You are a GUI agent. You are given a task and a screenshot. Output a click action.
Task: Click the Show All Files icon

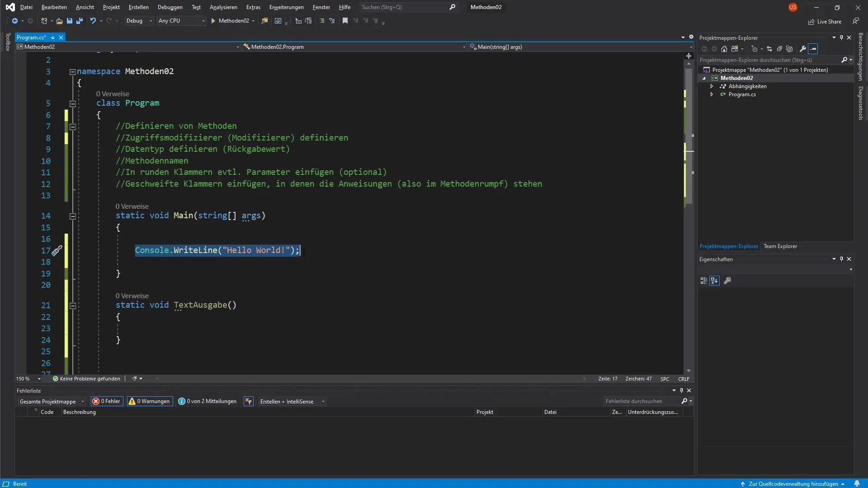point(789,49)
